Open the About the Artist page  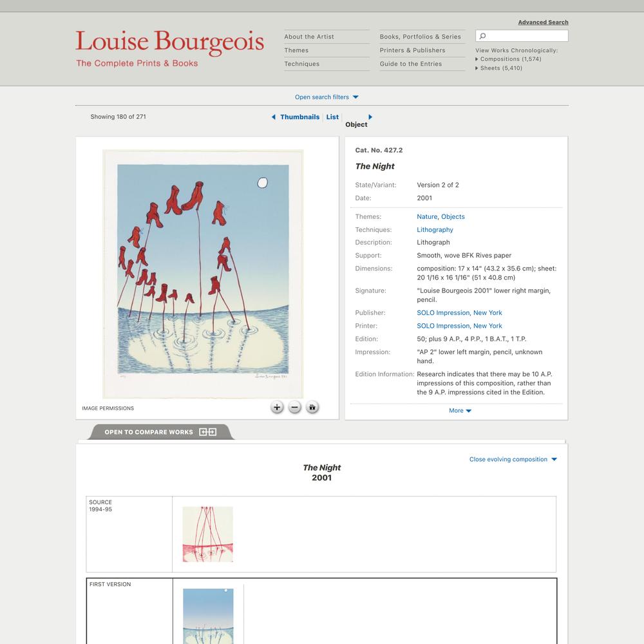[309, 37]
